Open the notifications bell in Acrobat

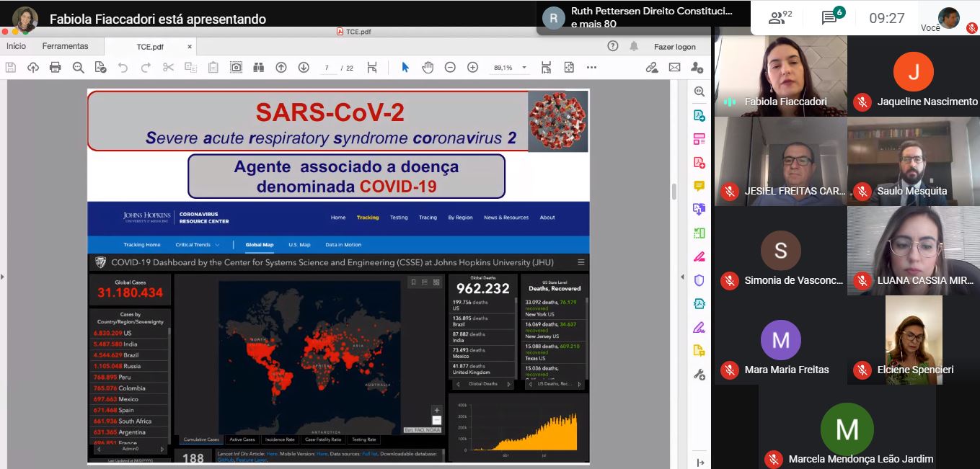[x=634, y=46]
